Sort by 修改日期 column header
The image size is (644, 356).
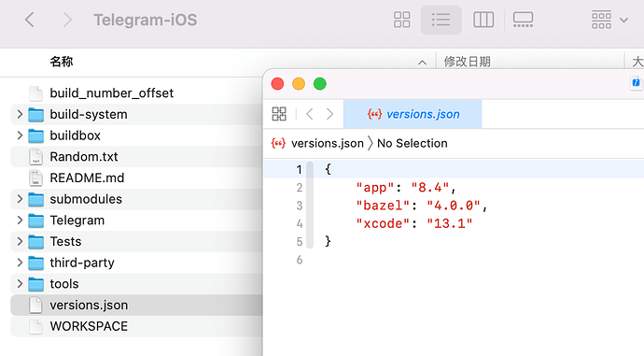467,62
